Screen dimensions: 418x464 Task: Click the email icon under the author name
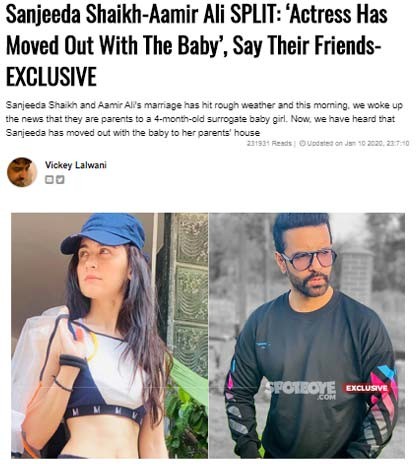pos(49,180)
